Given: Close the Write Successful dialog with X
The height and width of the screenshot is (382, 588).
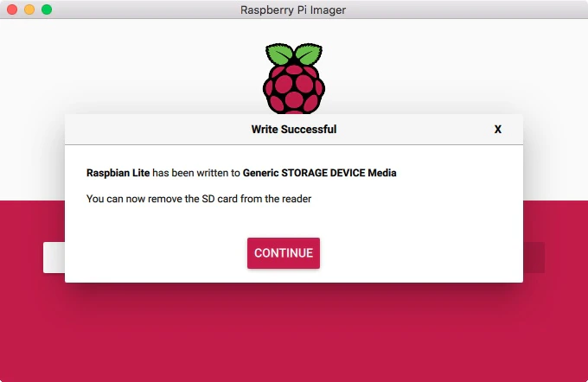Looking at the screenshot, I should click(x=497, y=130).
